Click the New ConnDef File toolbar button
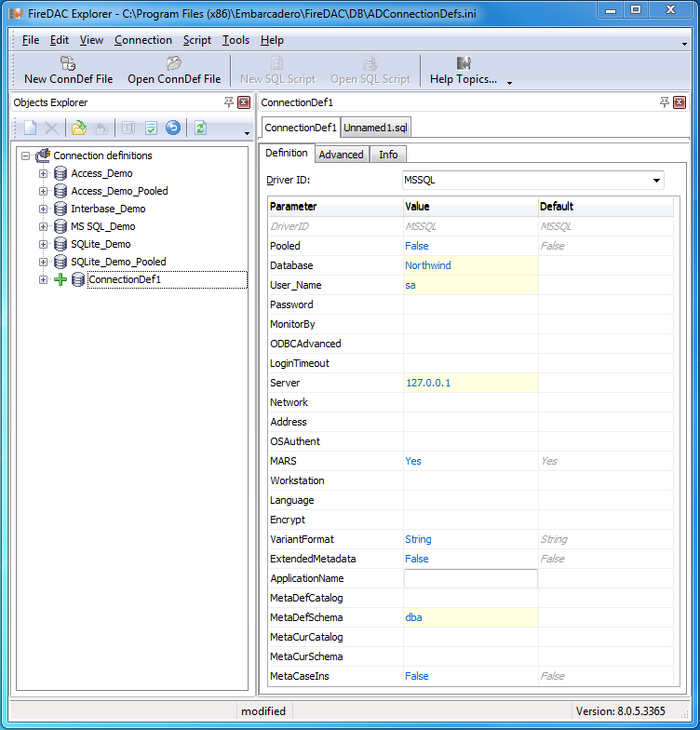This screenshot has width=700, height=730. pyautogui.click(x=68, y=71)
